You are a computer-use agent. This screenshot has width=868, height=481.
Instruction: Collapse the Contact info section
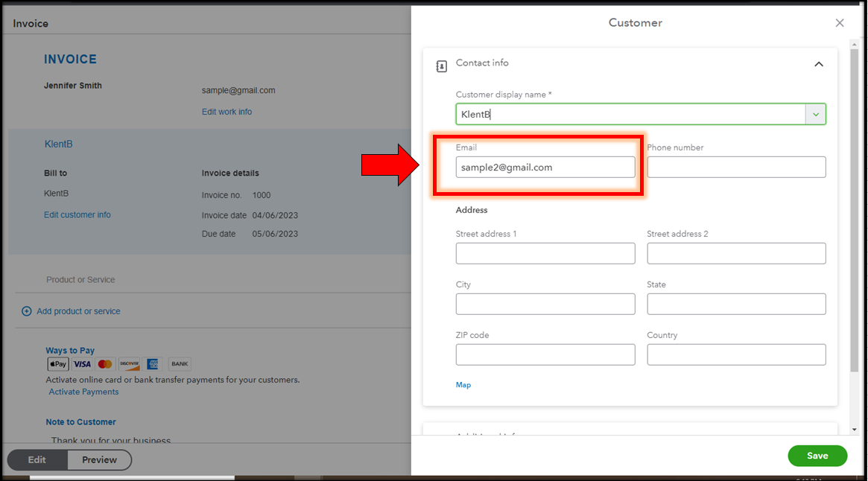coord(818,65)
